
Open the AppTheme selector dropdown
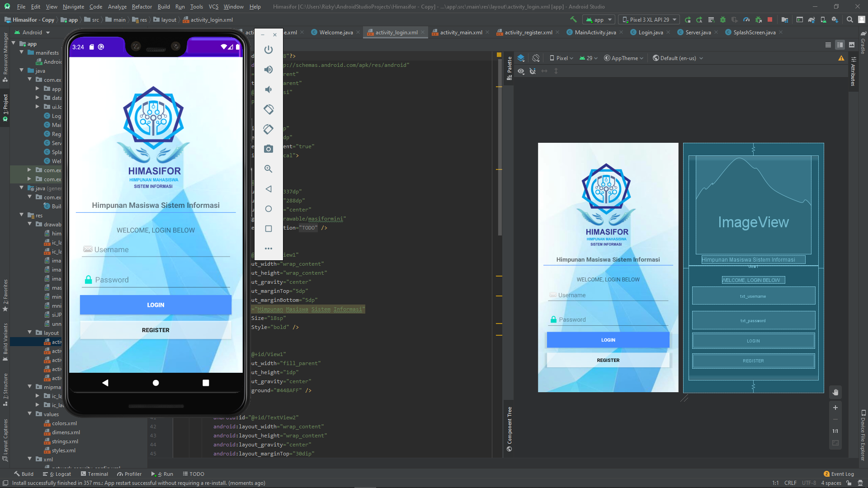pos(623,58)
